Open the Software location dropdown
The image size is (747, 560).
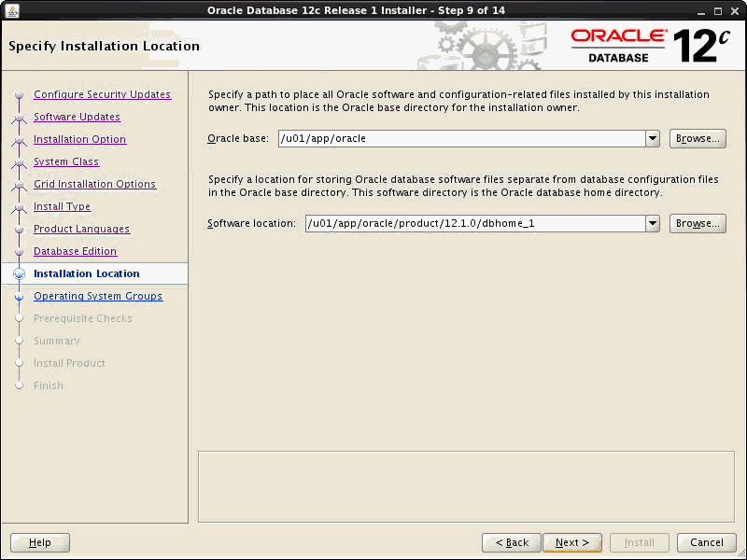[x=654, y=223]
